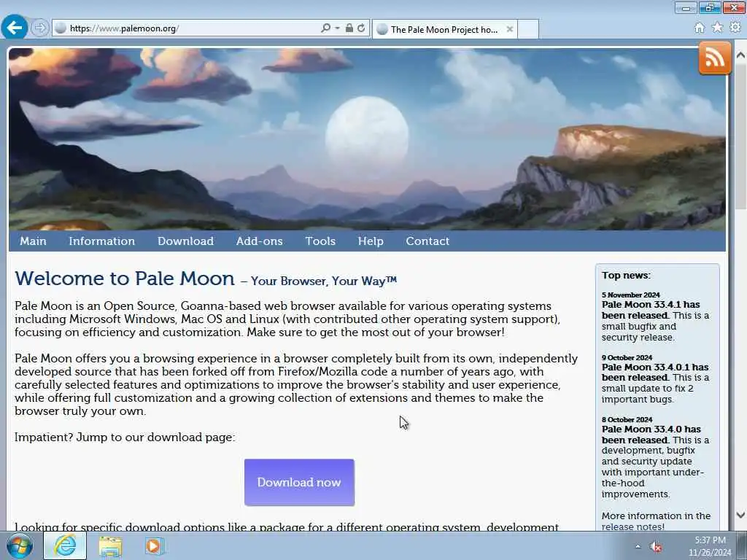Go back with the browser back arrow
Viewport: 747px width, 560px height.
point(15,27)
